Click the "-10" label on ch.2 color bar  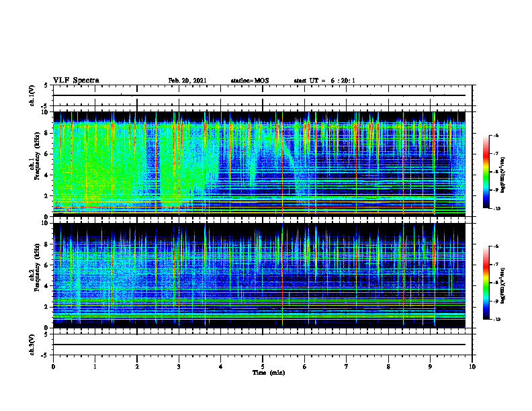click(496, 320)
